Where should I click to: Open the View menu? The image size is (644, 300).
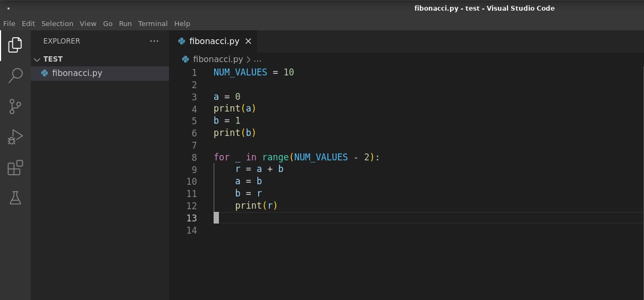(88, 23)
